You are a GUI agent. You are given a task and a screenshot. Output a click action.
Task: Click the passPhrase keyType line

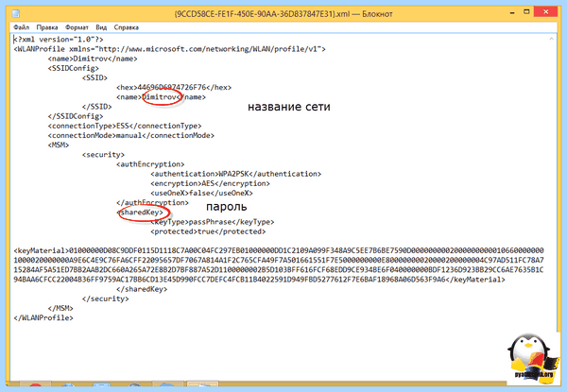(213, 222)
